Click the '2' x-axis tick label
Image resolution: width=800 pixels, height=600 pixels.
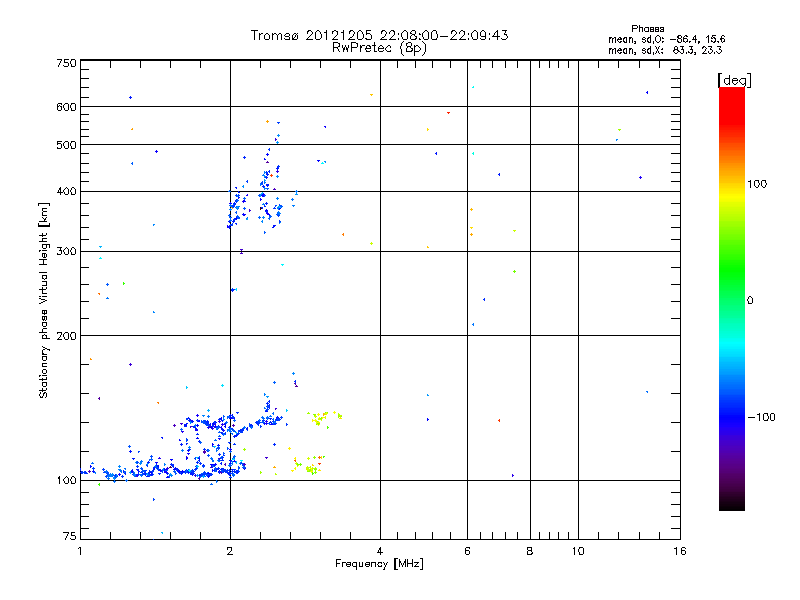(230, 551)
